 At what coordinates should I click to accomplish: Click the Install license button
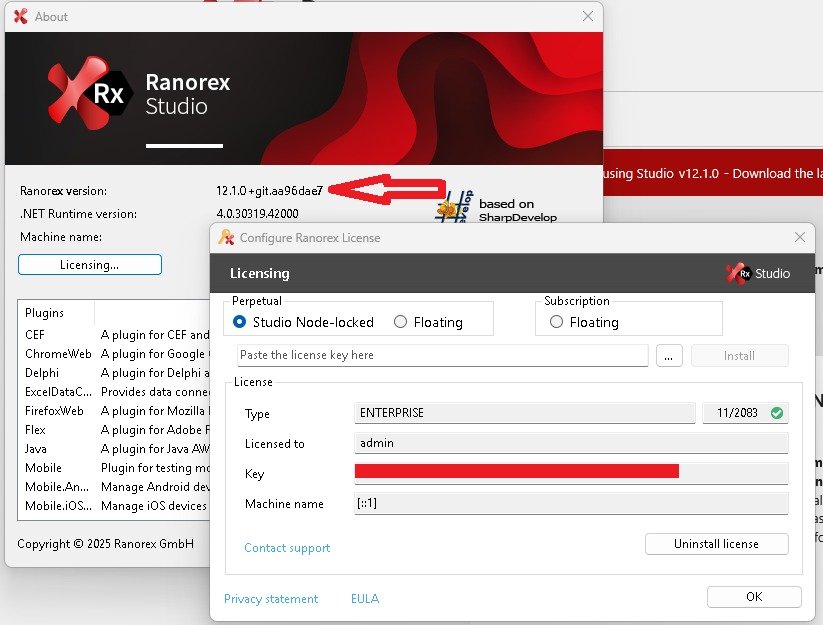739,356
